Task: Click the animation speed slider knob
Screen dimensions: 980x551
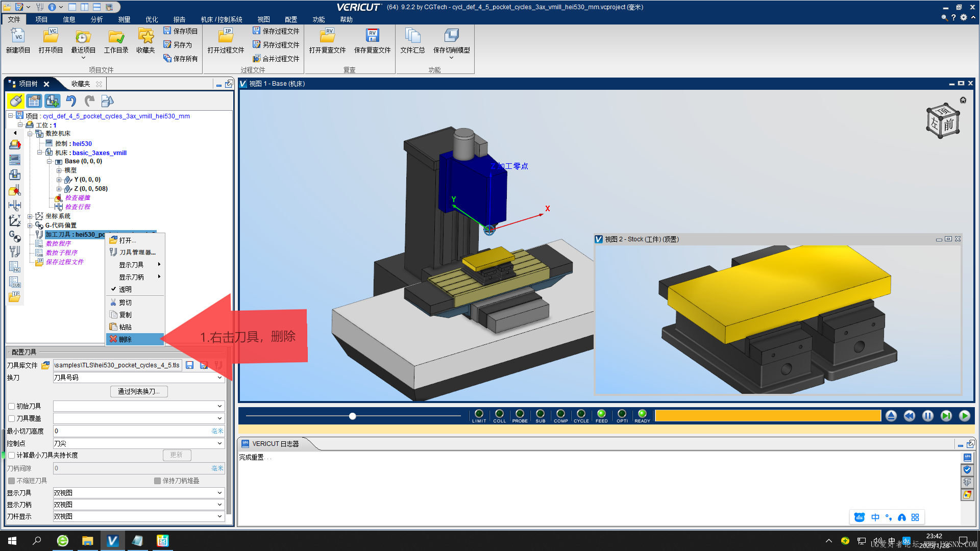Action: coord(352,416)
